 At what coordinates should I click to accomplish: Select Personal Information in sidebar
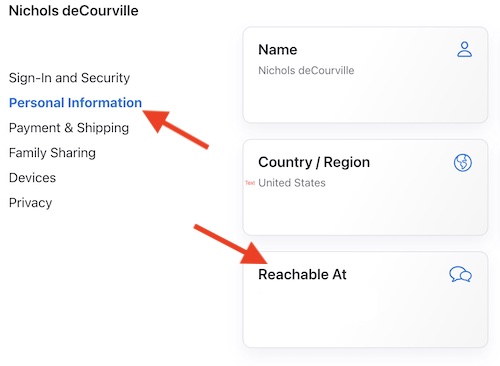click(x=75, y=103)
